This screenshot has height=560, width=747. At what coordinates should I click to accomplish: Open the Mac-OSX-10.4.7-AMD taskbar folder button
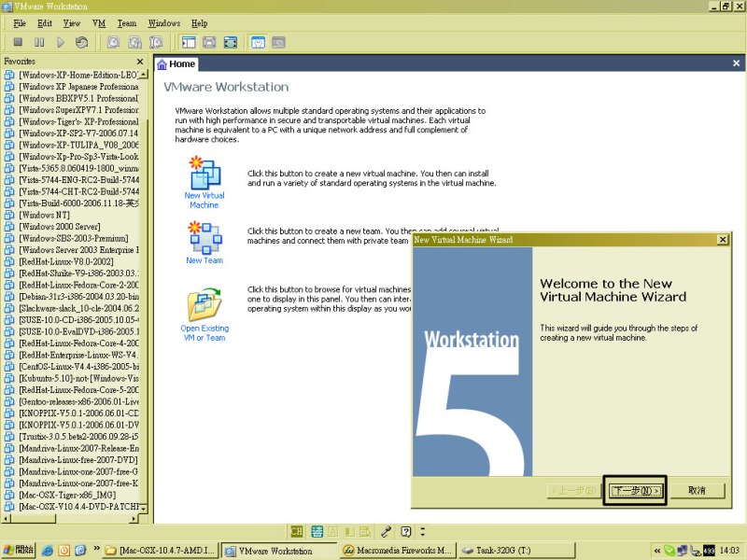161,551
